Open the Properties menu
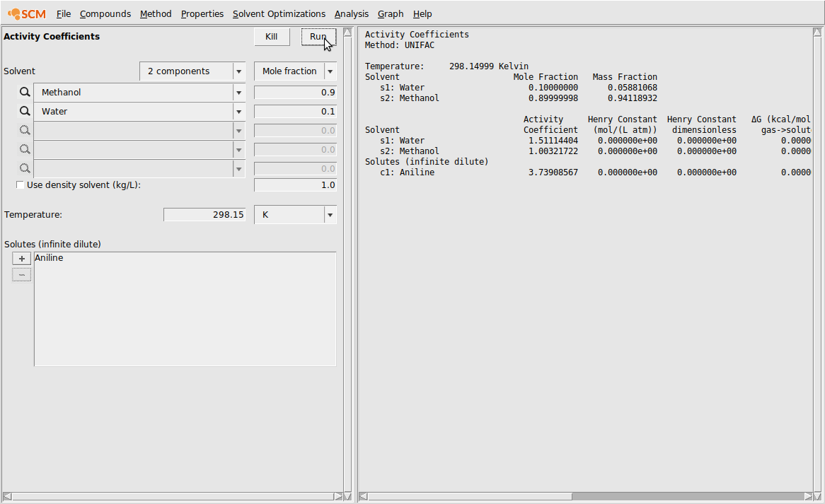Image resolution: width=825 pixels, height=504 pixels. click(x=202, y=14)
